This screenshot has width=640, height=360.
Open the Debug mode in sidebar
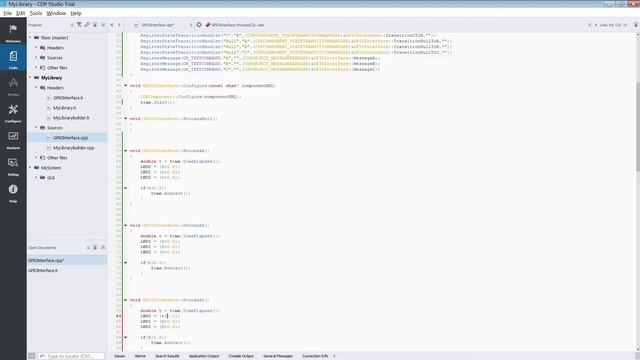click(13, 166)
